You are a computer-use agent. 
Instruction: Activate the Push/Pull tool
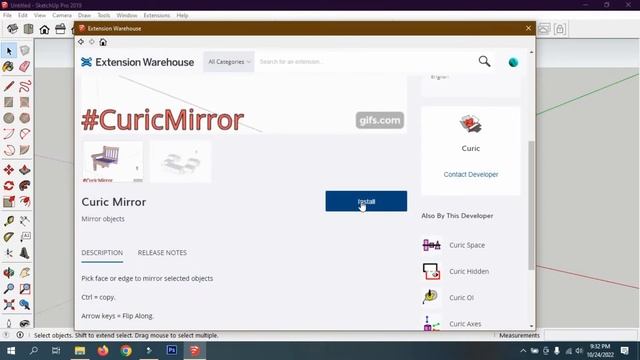(24, 170)
